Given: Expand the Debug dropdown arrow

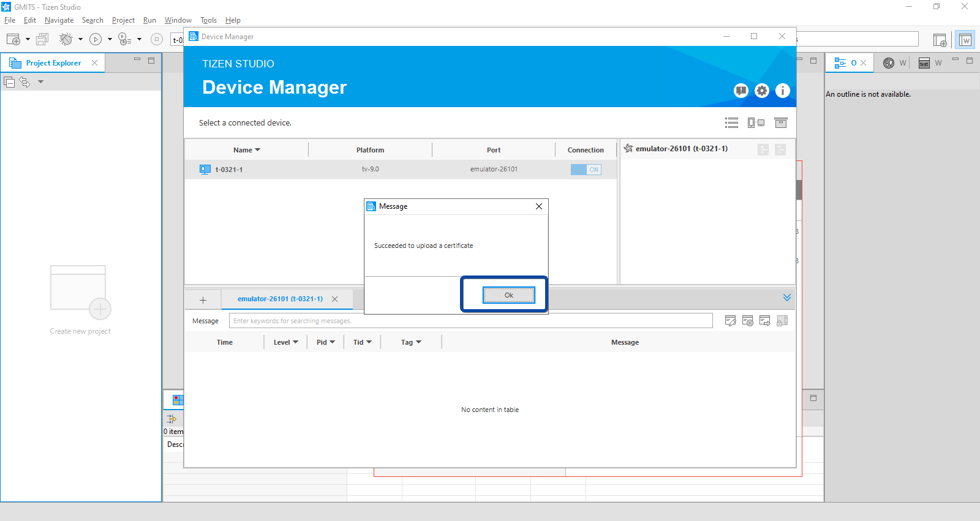Looking at the screenshot, I should (80, 39).
